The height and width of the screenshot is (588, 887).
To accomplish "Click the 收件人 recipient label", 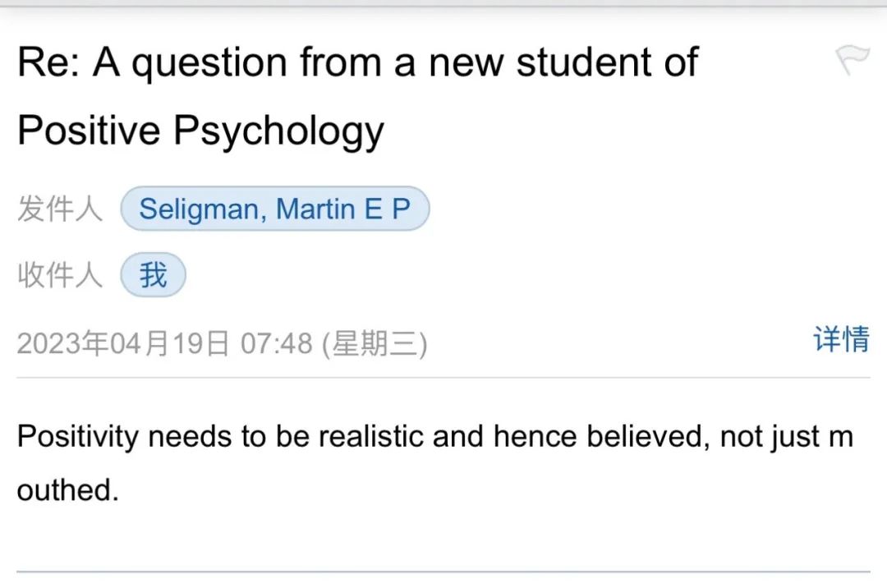I will (60, 276).
